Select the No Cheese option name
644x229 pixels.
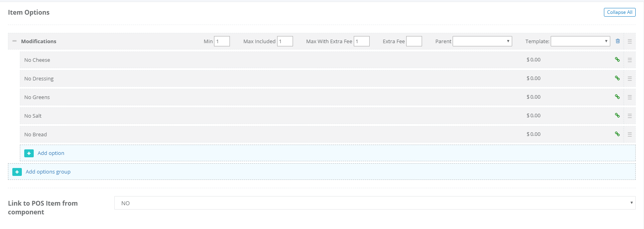tap(37, 60)
